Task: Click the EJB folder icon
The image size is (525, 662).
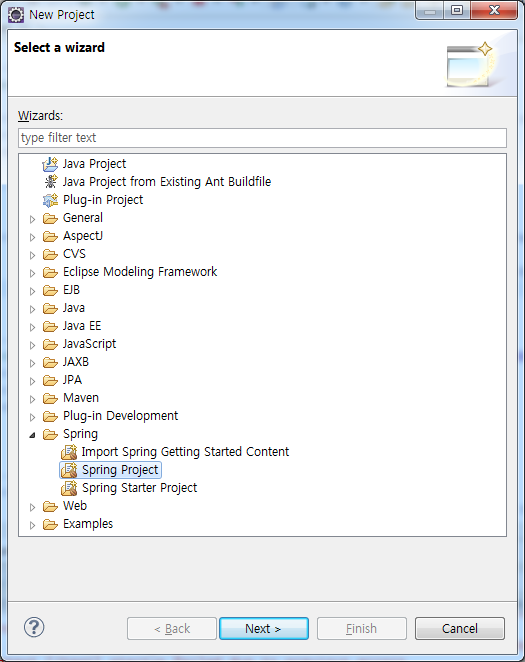Action: point(50,290)
